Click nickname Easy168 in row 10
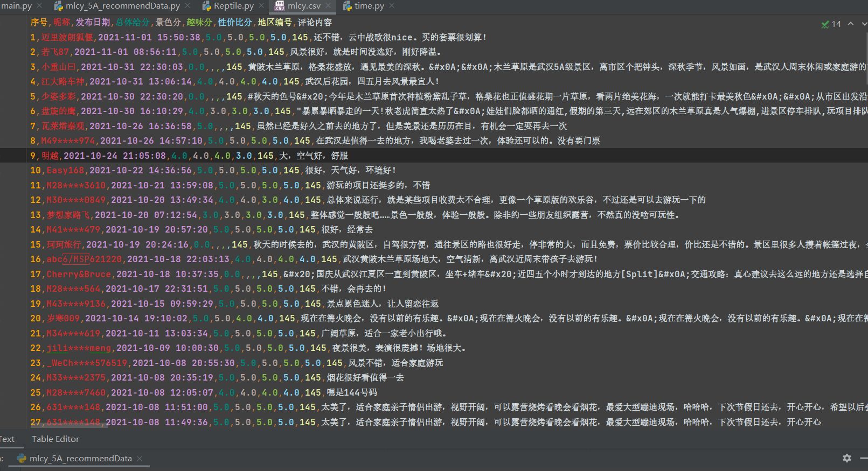This screenshot has width=868, height=471. (x=65, y=170)
